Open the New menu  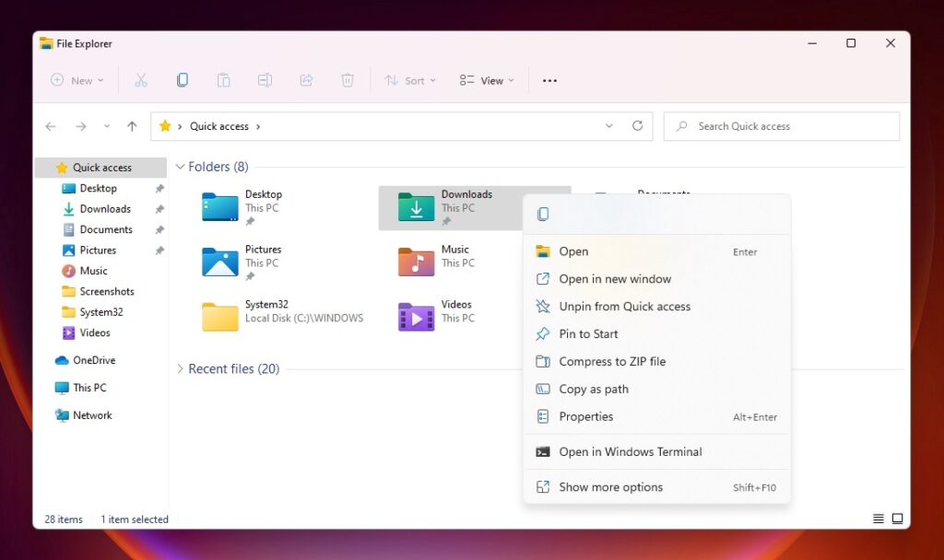coord(76,81)
